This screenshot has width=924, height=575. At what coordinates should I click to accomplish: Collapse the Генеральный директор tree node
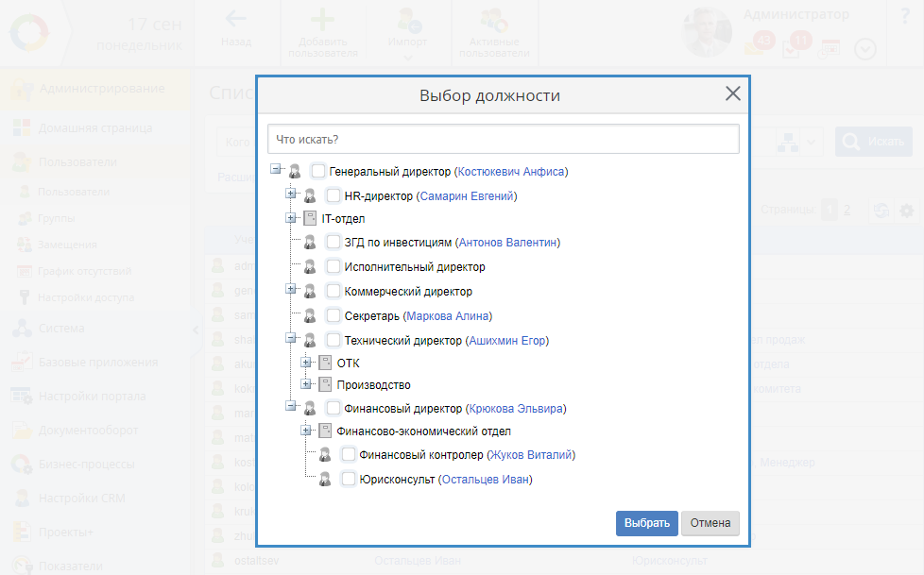276,172
